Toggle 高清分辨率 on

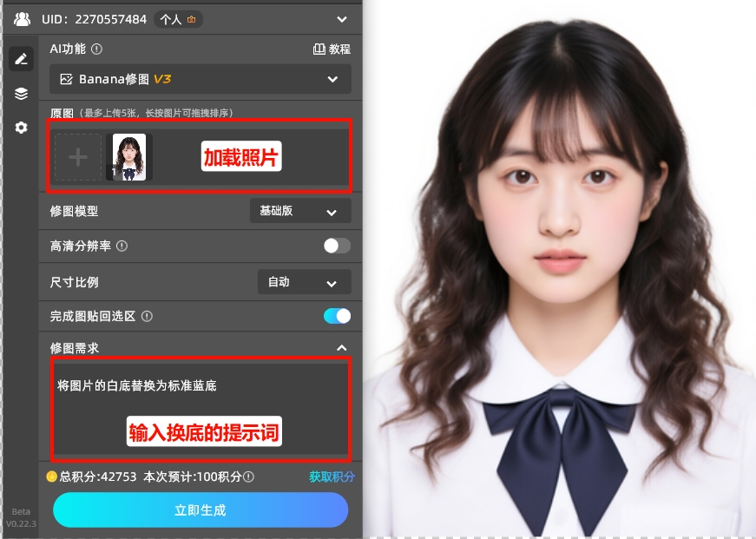pos(336,246)
